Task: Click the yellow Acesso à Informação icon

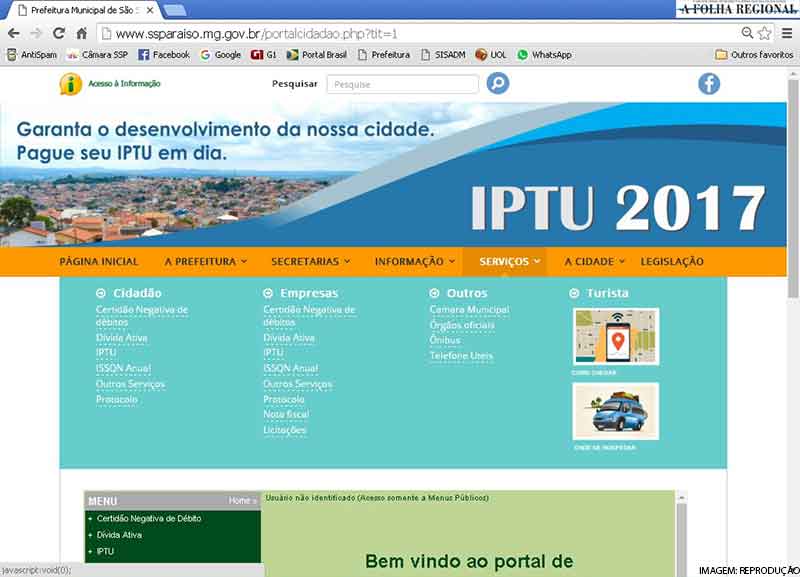Action: [70, 84]
